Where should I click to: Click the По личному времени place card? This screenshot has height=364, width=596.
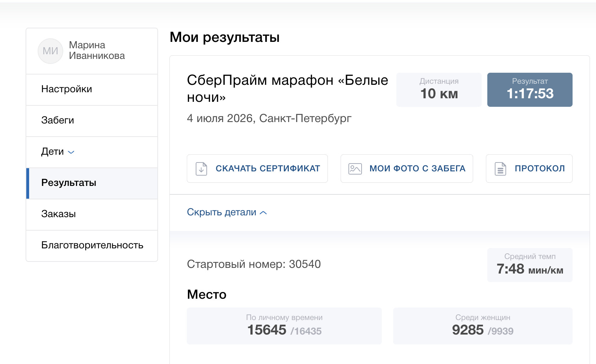tap(285, 326)
